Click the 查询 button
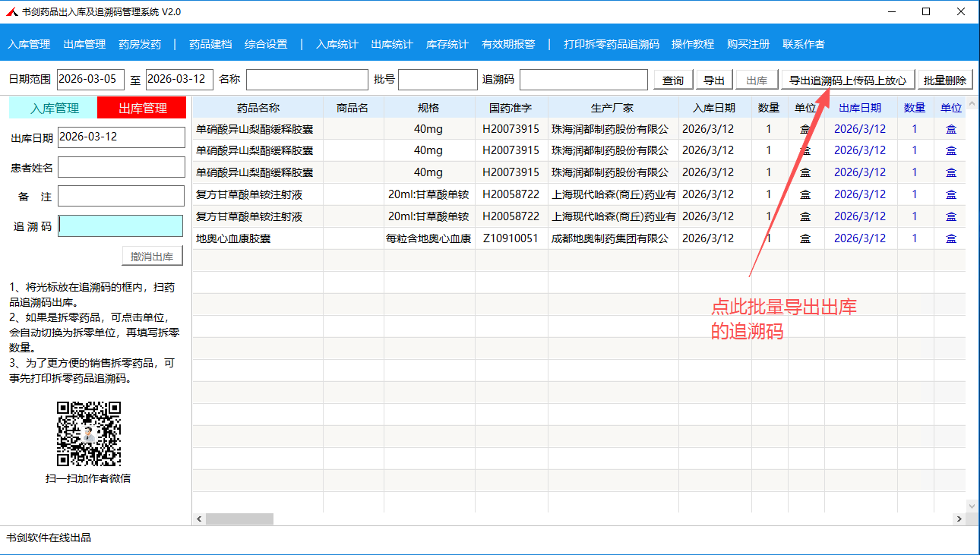Viewport: 980px width, 555px height. [672, 80]
